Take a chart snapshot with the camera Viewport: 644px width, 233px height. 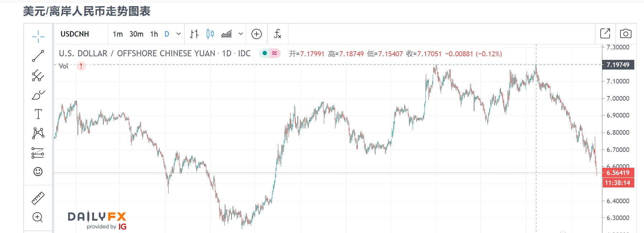626,34
